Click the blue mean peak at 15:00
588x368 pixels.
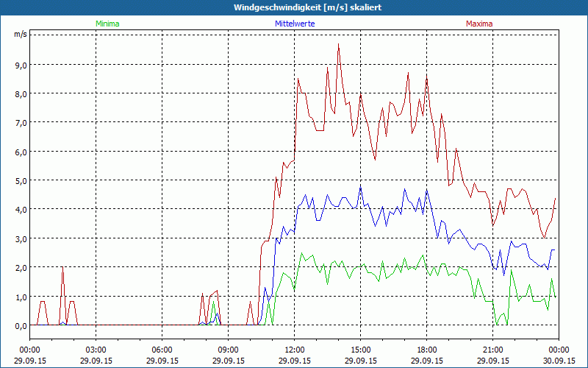[360, 187]
